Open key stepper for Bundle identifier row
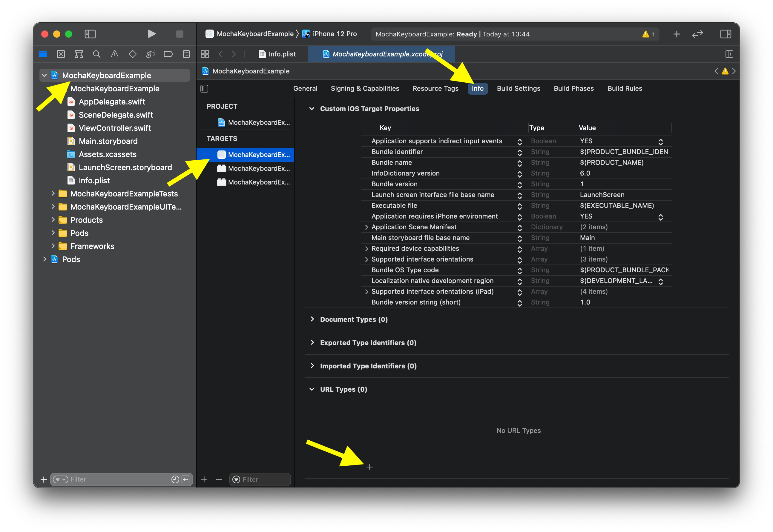Viewport: 773px width, 532px height. pos(519,152)
